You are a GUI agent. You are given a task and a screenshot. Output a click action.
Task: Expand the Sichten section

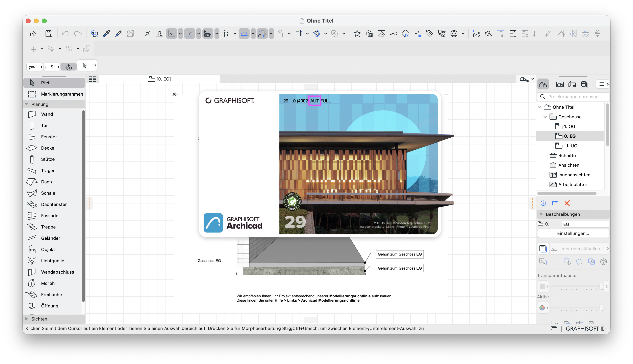(27, 318)
